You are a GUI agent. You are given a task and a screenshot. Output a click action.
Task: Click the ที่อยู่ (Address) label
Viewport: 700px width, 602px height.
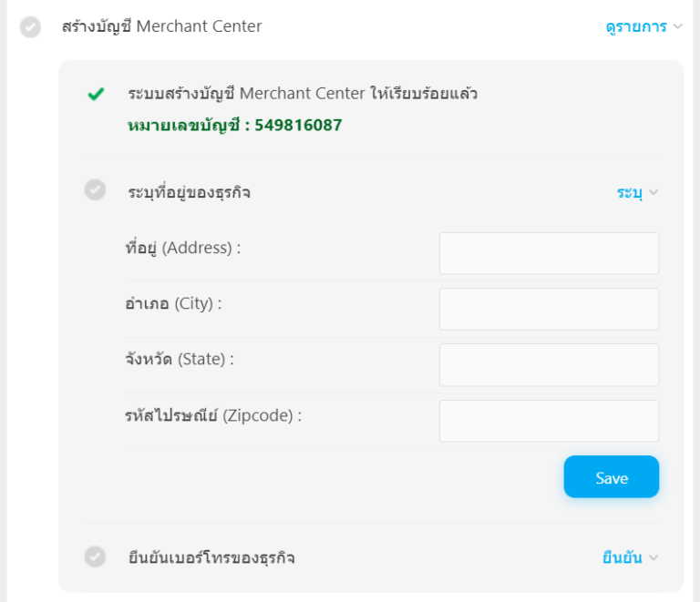pos(182,248)
